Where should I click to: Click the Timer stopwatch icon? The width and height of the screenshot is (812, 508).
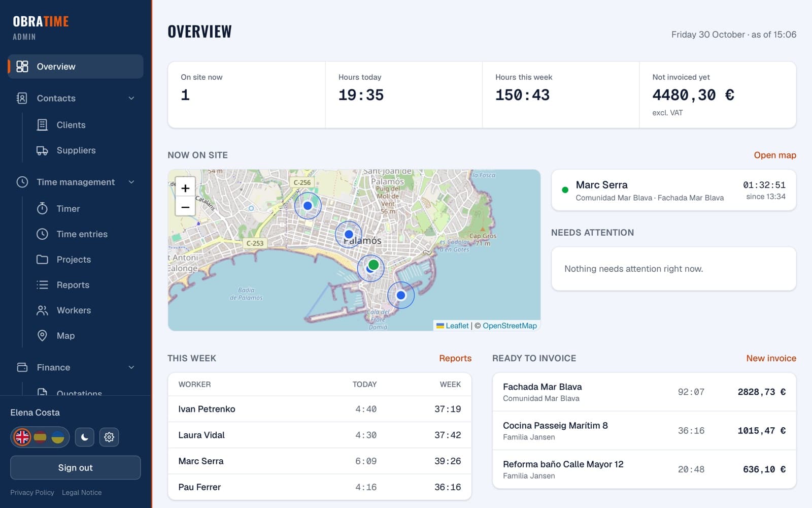(42, 208)
